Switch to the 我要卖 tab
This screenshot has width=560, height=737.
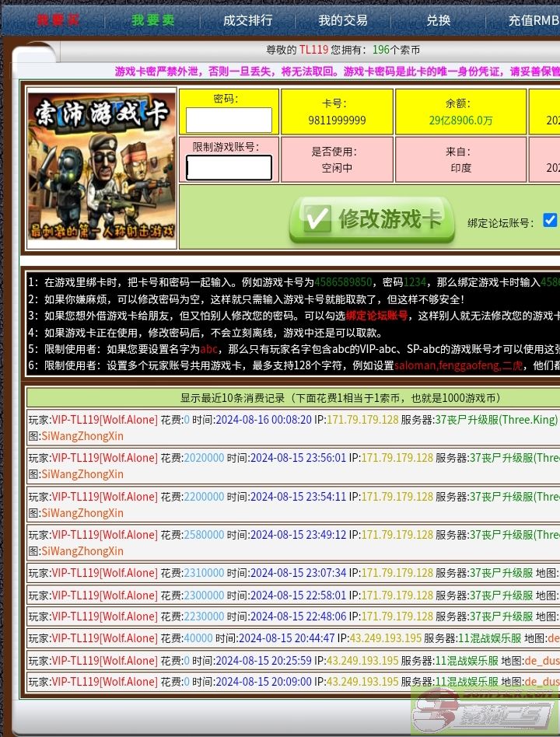pos(153,20)
